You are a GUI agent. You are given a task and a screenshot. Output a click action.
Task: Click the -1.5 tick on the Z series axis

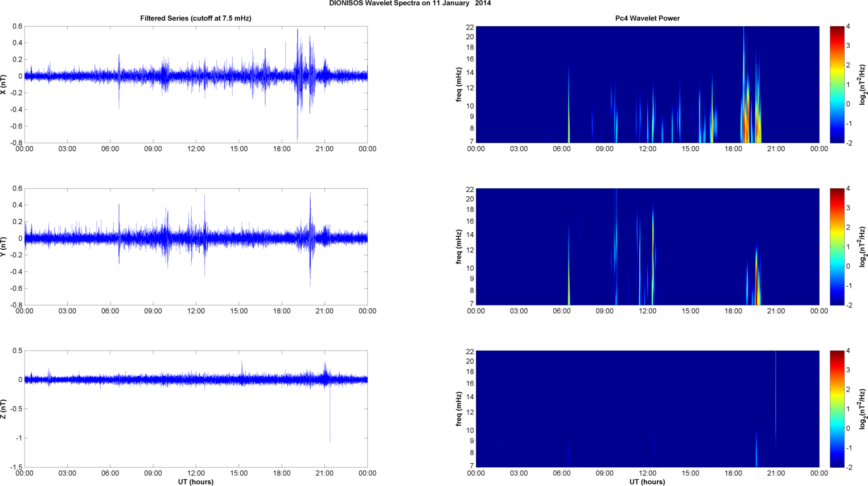[16, 467]
